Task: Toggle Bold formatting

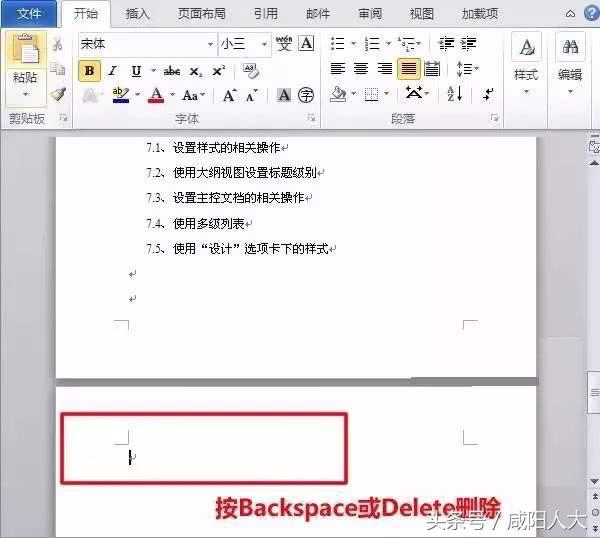Action: (x=90, y=71)
